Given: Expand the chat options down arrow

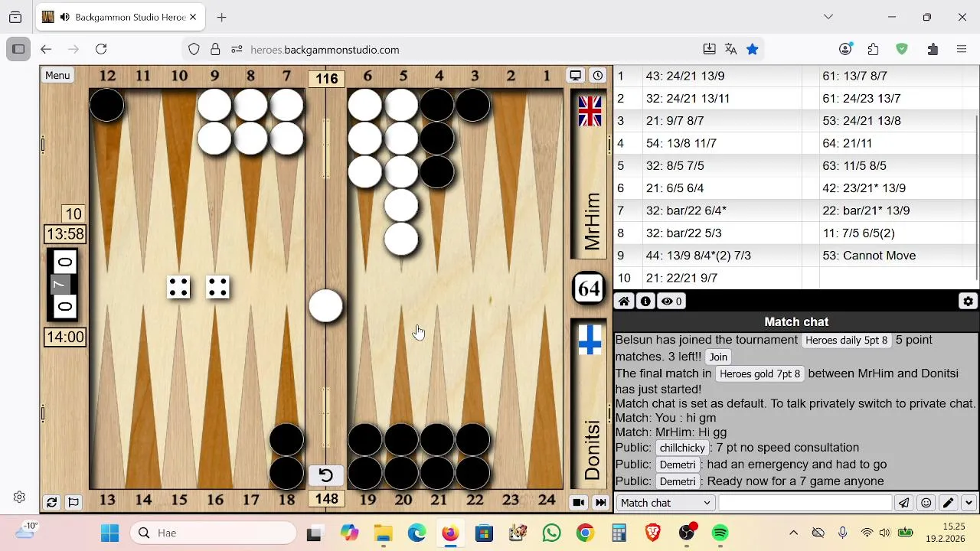Looking at the screenshot, I should click(x=969, y=503).
